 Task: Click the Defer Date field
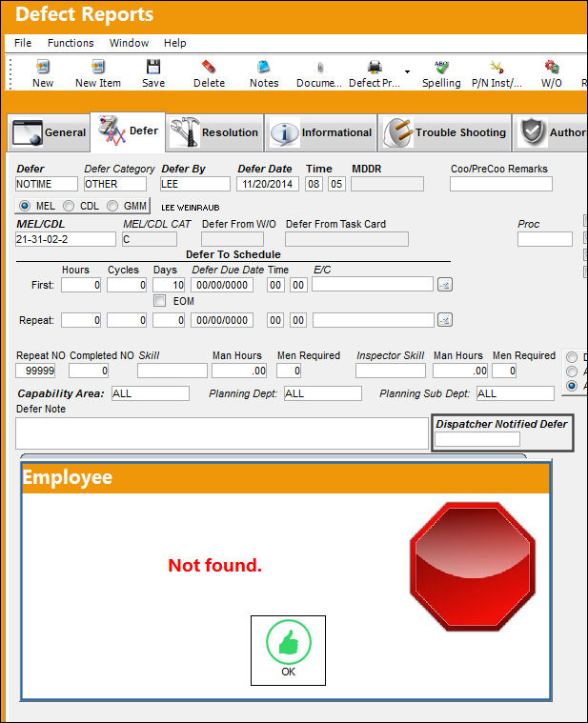pos(268,184)
